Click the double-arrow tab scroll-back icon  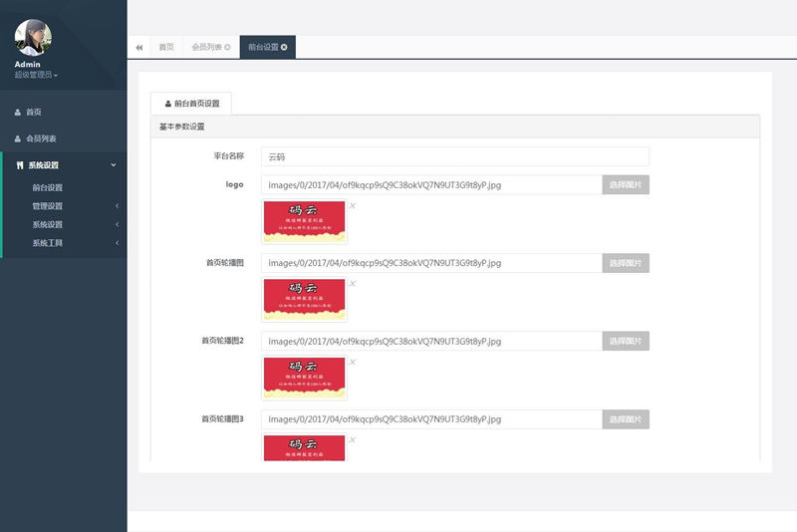[x=139, y=47]
